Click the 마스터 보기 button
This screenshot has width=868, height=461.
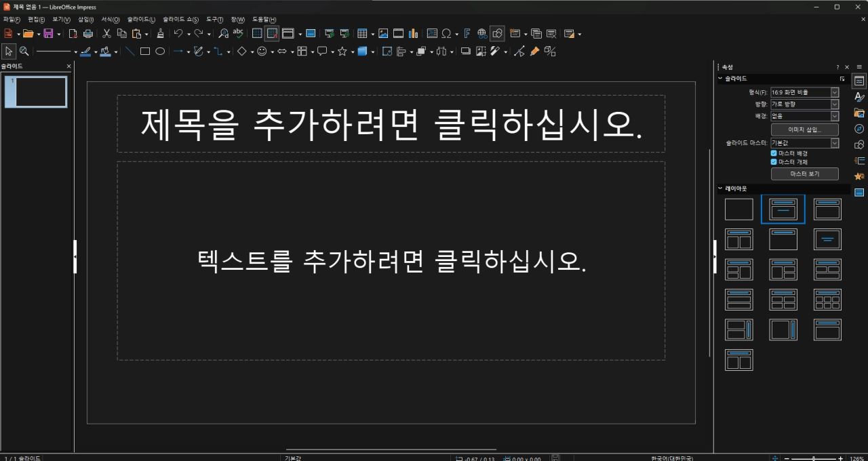(804, 174)
